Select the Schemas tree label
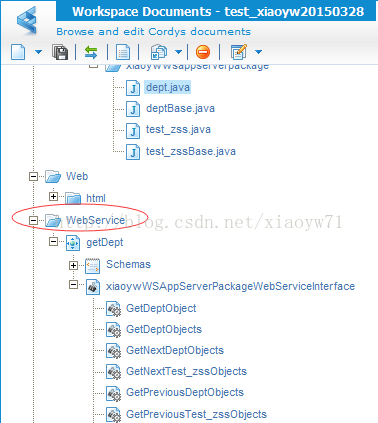Screen dimensions: 378x423 [128, 264]
